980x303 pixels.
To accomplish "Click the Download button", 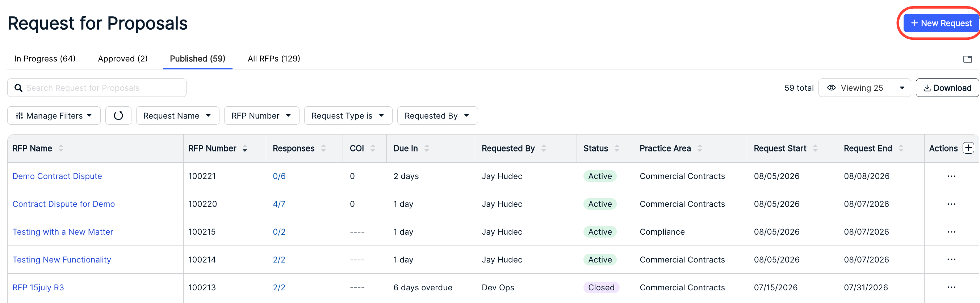I will [947, 88].
